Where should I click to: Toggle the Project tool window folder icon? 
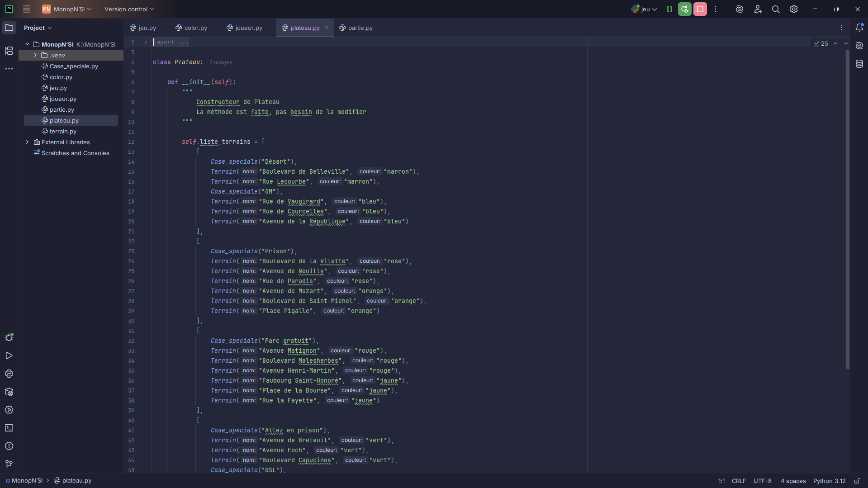(x=9, y=28)
